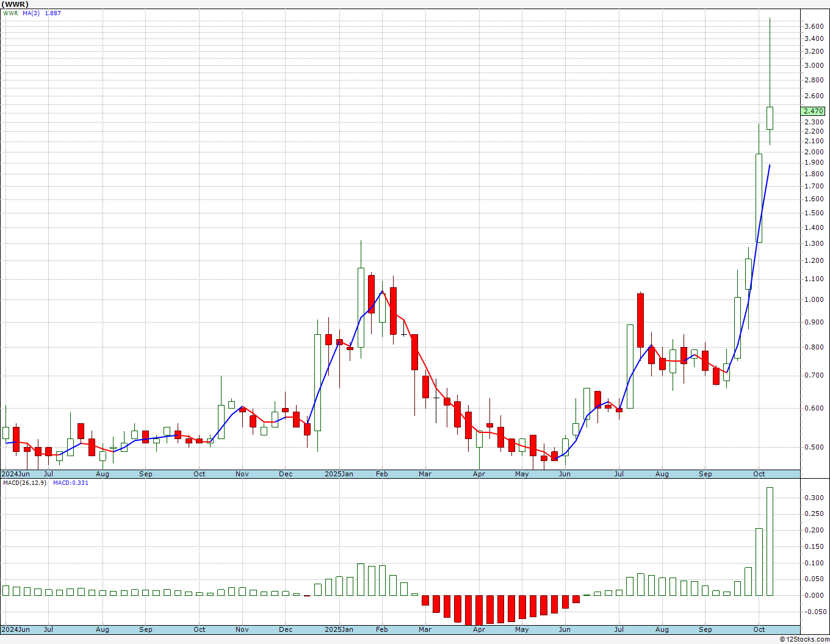Click the 1.500 price axis label
This screenshot has width=830, height=644.
pos(814,213)
